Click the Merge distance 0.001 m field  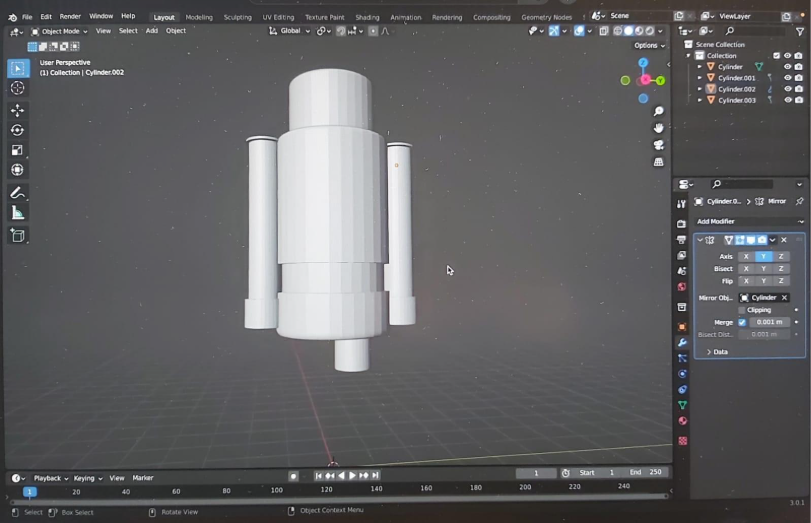[x=769, y=322]
